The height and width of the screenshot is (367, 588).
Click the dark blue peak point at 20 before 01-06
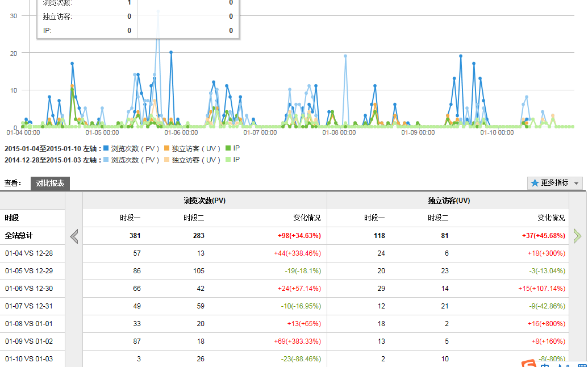pos(171,52)
